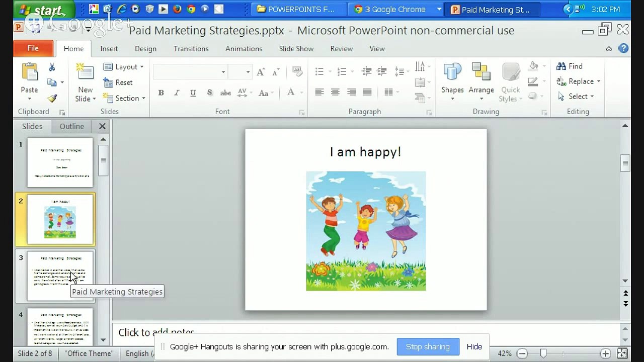Toggle Strikethrough formatting
Screen dimensions: 644x362
point(226,93)
